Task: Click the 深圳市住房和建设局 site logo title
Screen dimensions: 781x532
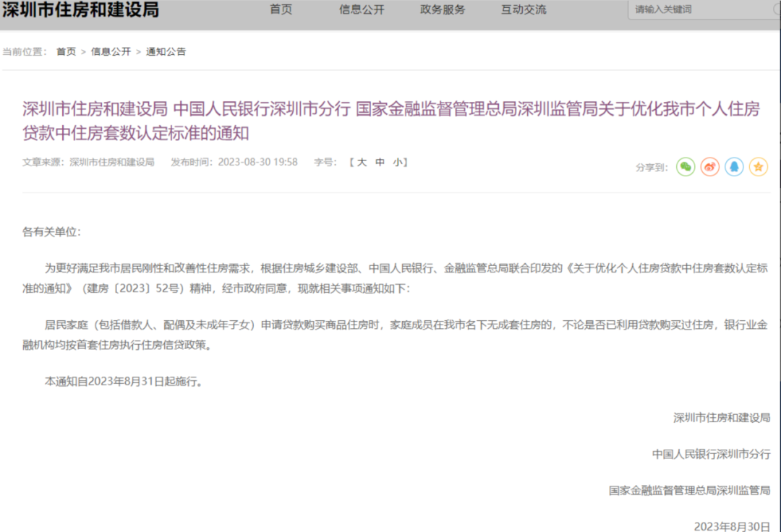Action: pos(80,9)
